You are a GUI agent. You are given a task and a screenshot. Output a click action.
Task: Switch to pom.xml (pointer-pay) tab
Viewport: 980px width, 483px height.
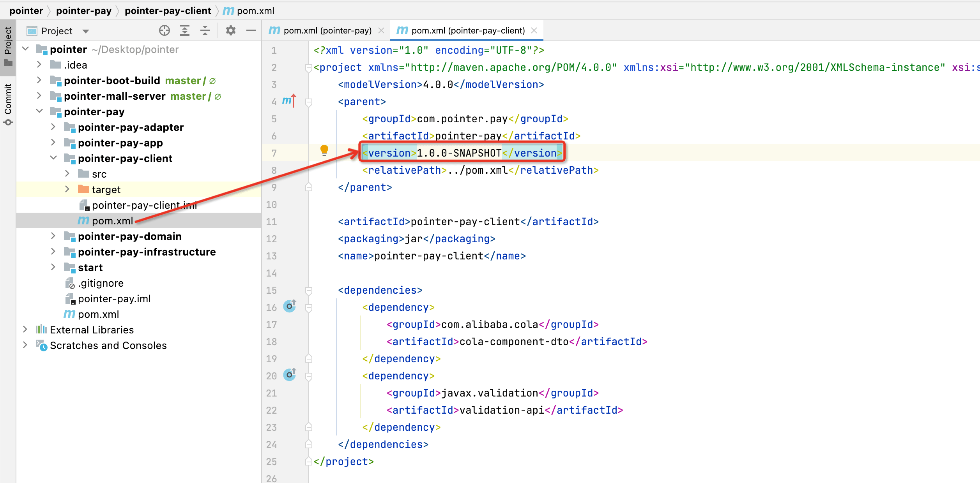(x=320, y=30)
